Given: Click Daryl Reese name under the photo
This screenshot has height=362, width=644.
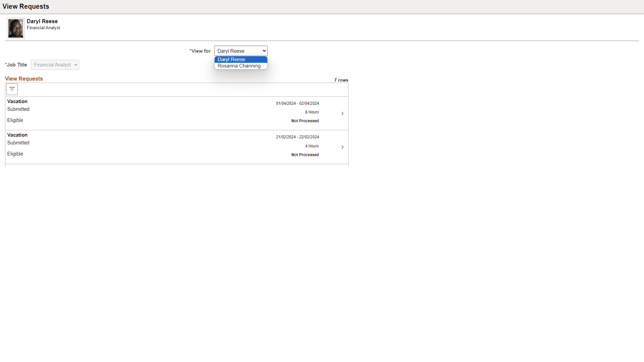Looking at the screenshot, I should tap(42, 21).
